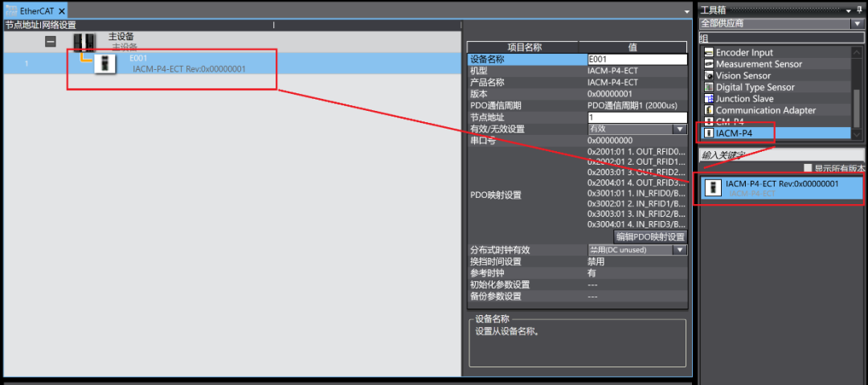Select the Communication Adapter icon
This screenshot has height=385, width=868.
(709, 111)
